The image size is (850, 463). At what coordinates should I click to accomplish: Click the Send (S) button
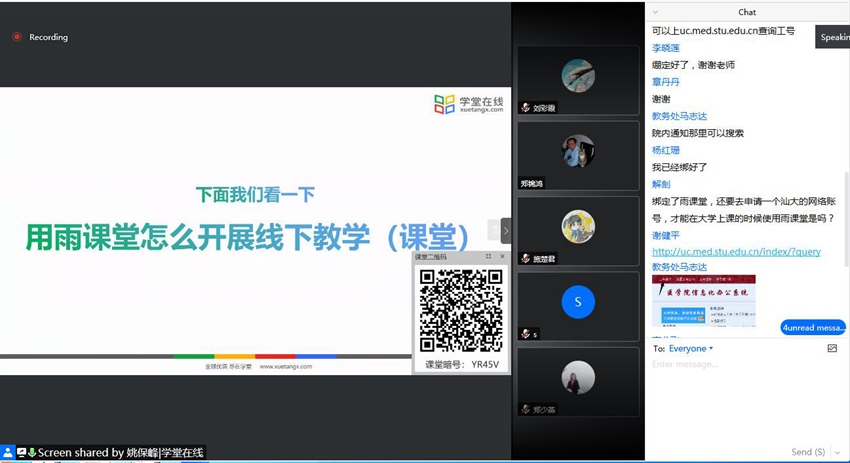pos(808,452)
